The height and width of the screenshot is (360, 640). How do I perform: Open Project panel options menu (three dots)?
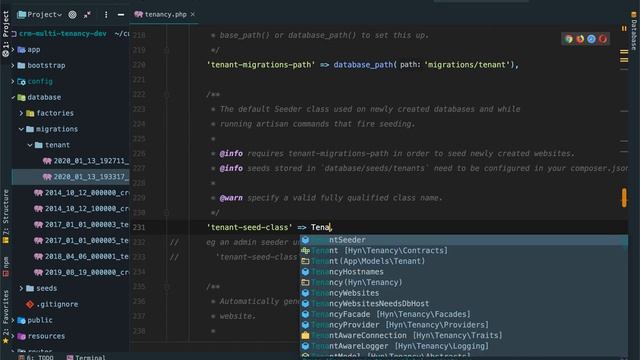tap(106, 15)
